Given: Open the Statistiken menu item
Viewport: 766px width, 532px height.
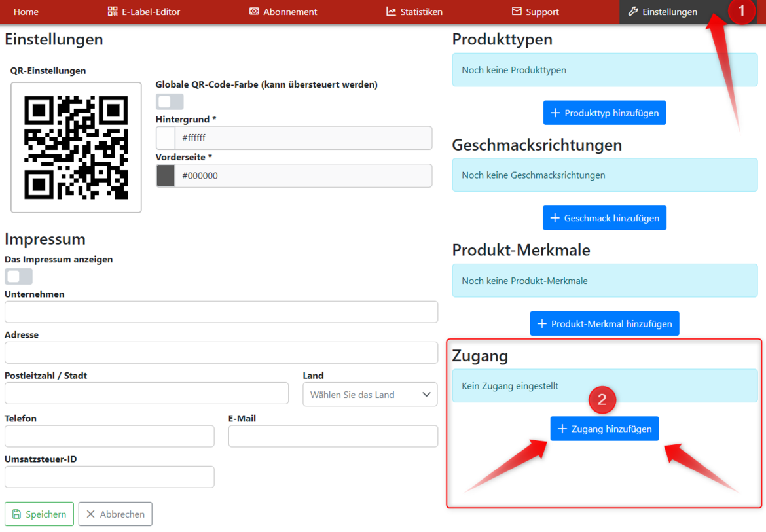Looking at the screenshot, I should coord(414,12).
